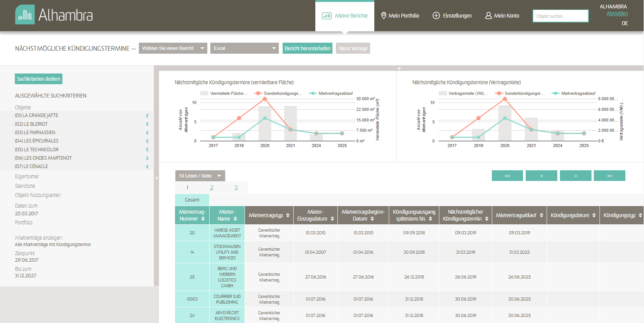Toggle Vermietete Fläche legend series
This screenshot has height=323, width=644.
pos(224,93)
